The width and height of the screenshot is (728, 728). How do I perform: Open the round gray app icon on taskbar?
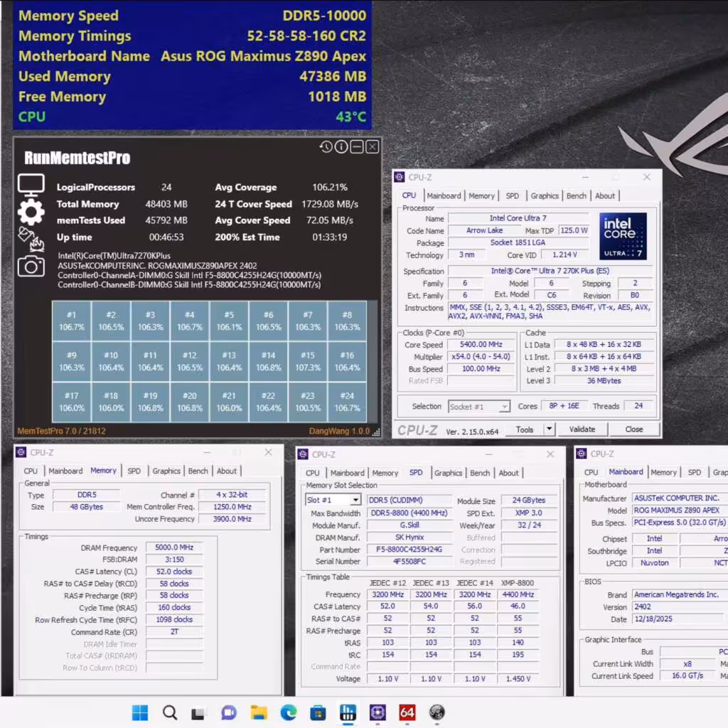click(x=437, y=712)
